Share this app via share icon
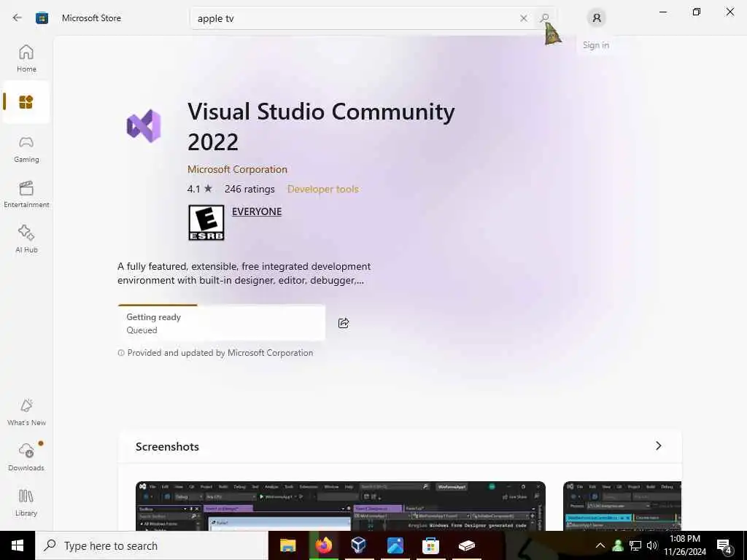Viewport: 747px width, 560px height. click(x=344, y=323)
